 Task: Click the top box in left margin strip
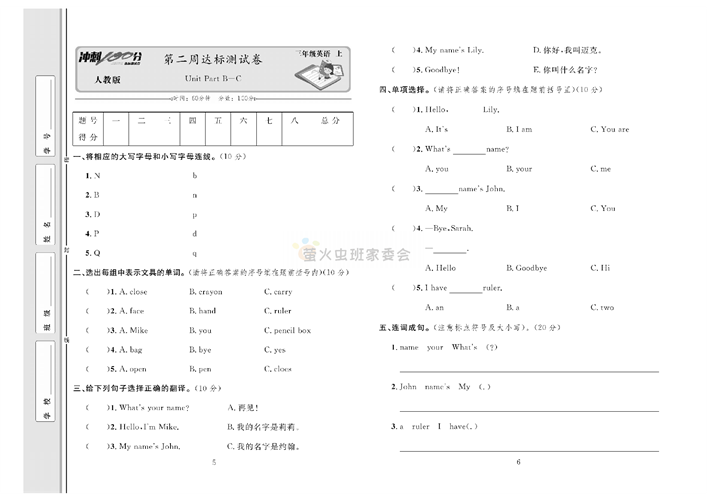[x=46, y=116]
